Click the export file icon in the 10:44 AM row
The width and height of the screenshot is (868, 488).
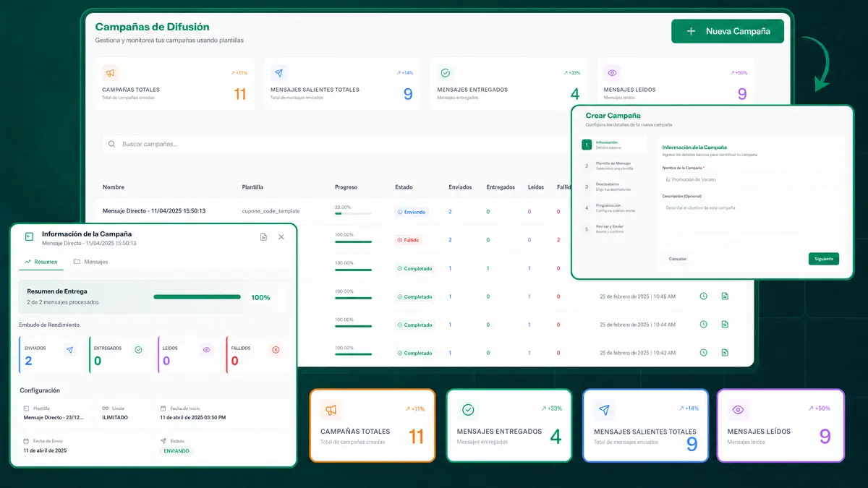pyautogui.click(x=725, y=325)
